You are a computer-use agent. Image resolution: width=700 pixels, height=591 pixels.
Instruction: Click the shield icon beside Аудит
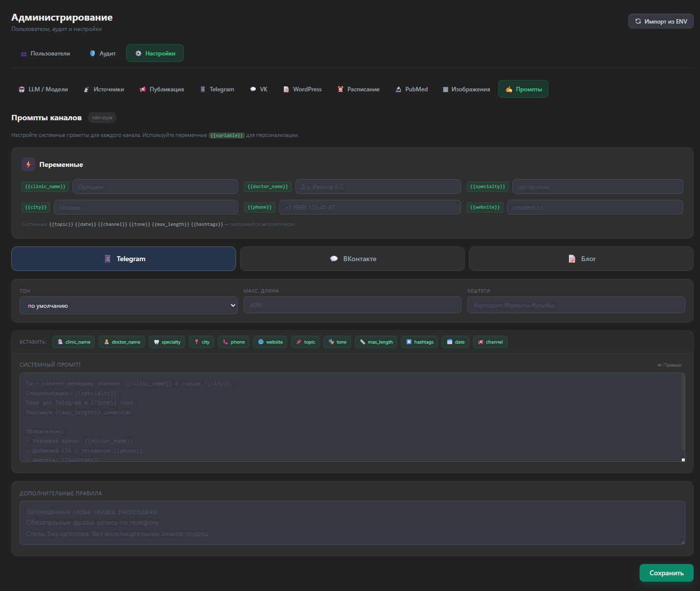(x=92, y=54)
